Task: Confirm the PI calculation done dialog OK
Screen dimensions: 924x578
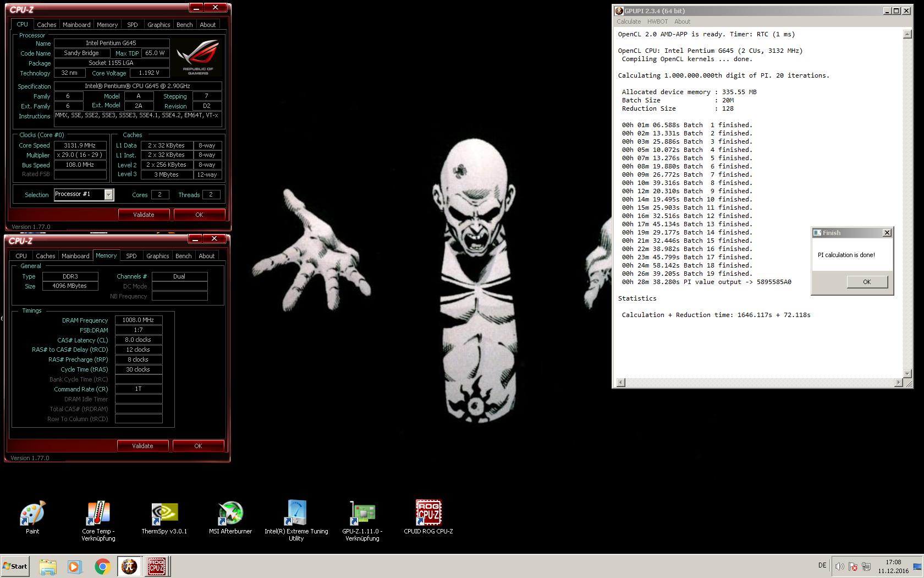Action: pos(867,282)
